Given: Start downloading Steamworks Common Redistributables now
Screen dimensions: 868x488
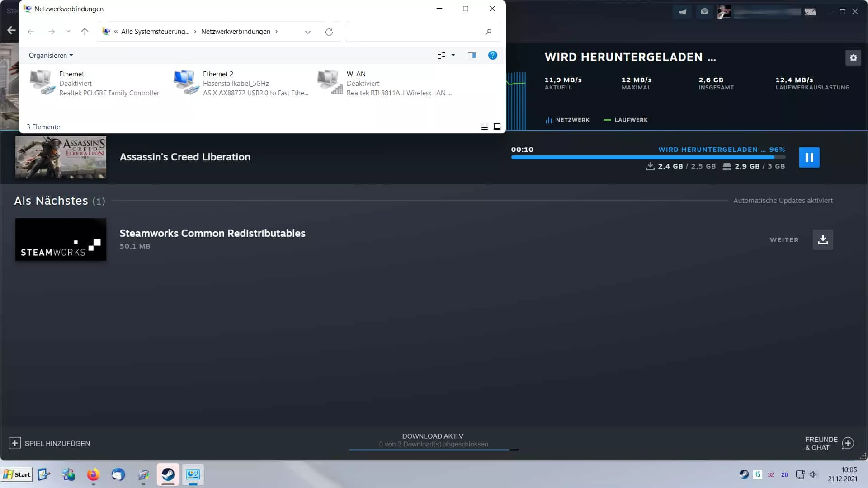Looking at the screenshot, I should pos(823,239).
